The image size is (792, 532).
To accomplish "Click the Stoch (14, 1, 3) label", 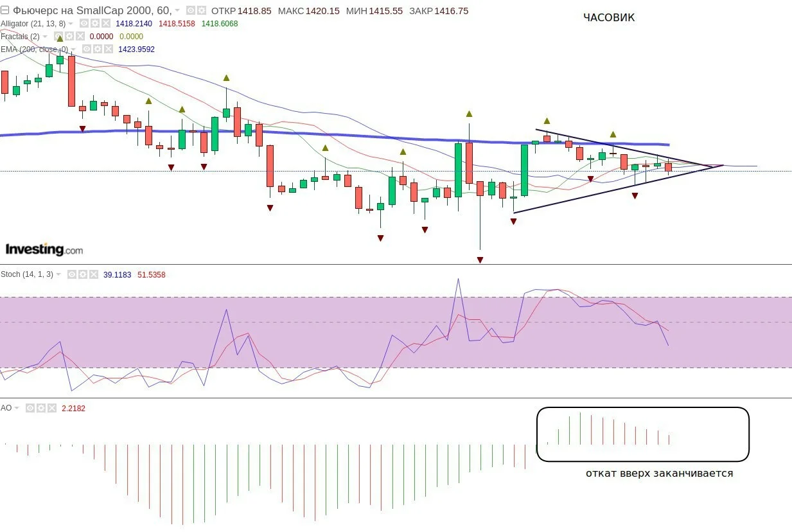I will (x=28, y=274).
